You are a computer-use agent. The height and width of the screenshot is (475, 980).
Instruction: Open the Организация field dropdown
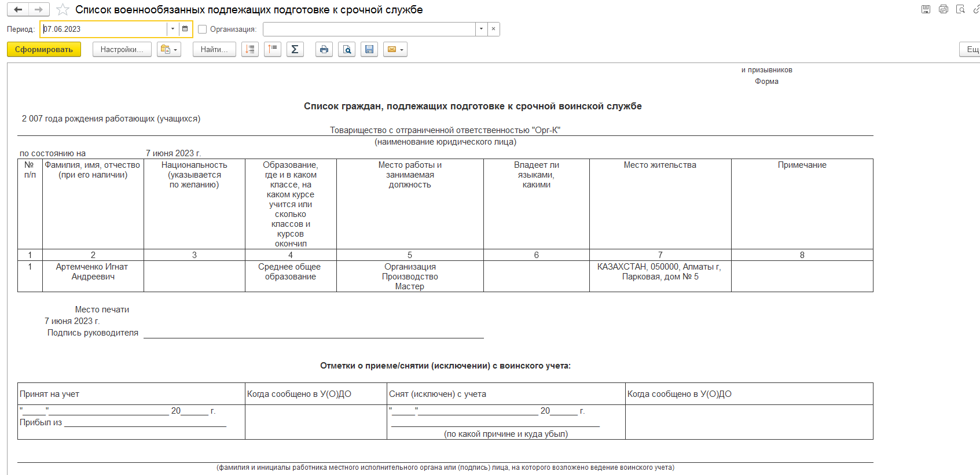(481, 29)
